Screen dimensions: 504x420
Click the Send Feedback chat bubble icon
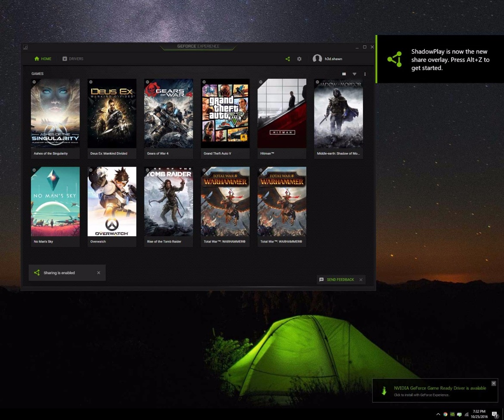pyautogui.click(x=321, y=280)
